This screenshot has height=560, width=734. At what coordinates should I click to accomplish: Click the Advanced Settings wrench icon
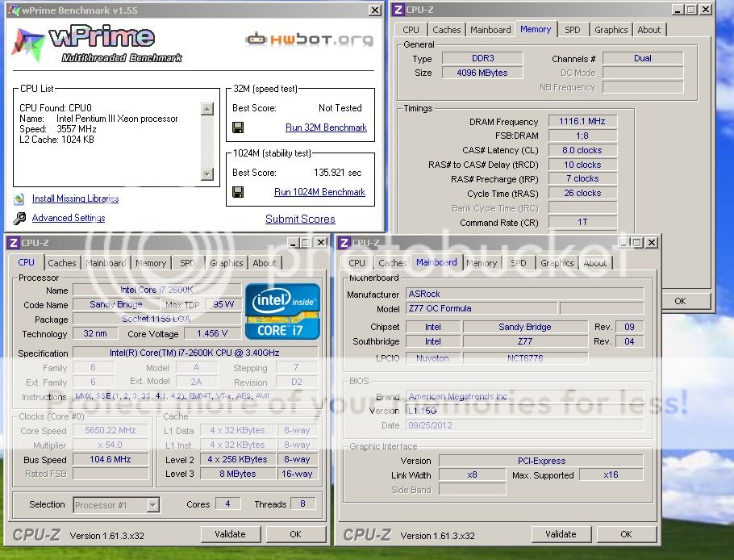pyautogui.click(x=19, y=218)
